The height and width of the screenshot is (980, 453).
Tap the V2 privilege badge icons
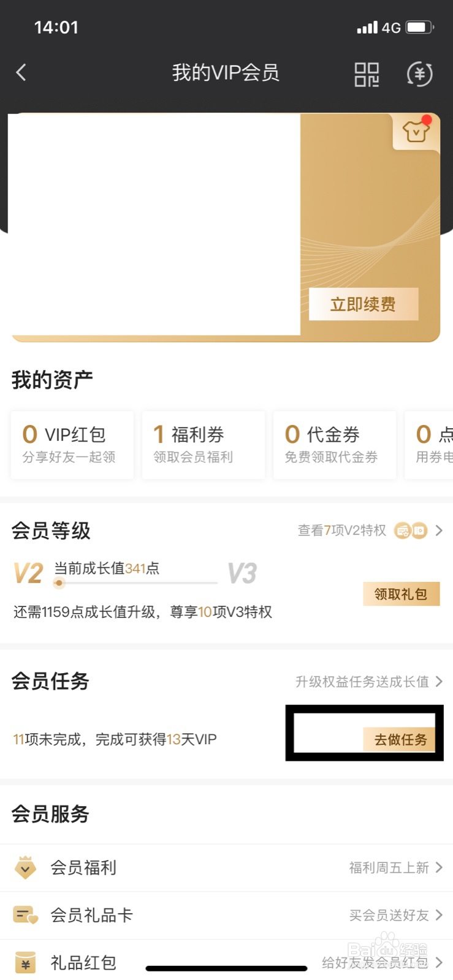(411, 530)
